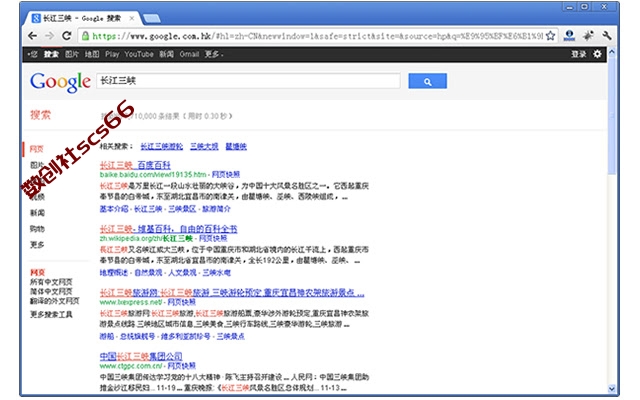Open the 人文景观 sublink

182,273
